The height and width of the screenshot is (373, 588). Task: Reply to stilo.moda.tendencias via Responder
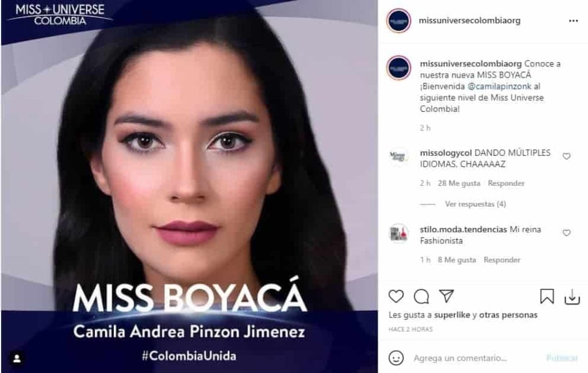[x=502, y=260]
